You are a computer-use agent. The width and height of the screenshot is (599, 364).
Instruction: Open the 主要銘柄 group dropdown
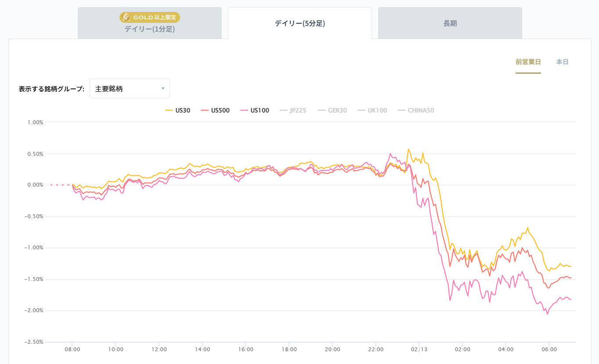point(129,89)
